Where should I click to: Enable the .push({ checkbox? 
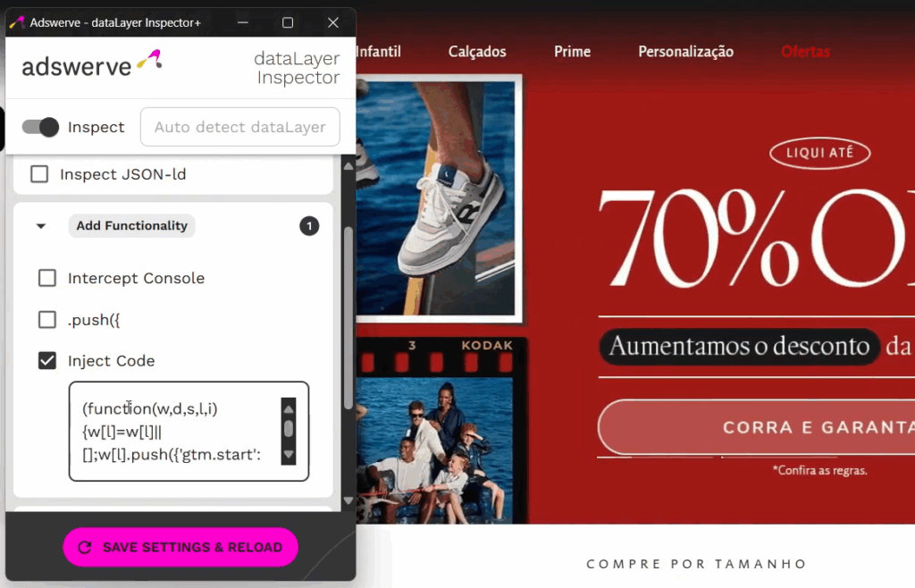point(47,320)
